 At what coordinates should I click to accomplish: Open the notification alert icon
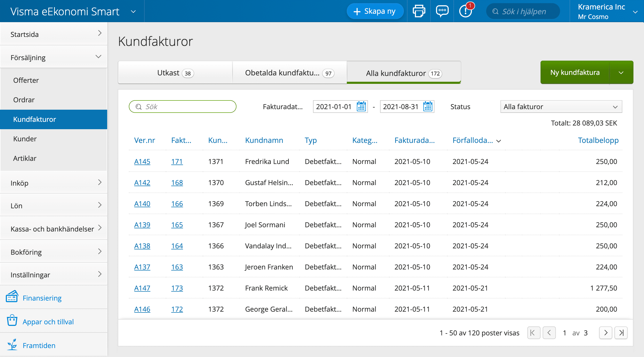pyautogui.click(x=466, y=11)
